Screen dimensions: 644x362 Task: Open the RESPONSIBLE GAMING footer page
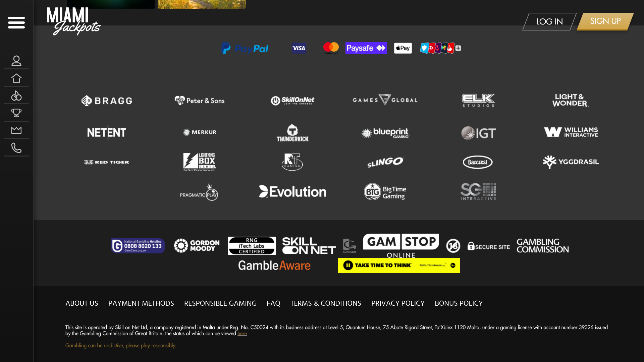coord(220,303)
